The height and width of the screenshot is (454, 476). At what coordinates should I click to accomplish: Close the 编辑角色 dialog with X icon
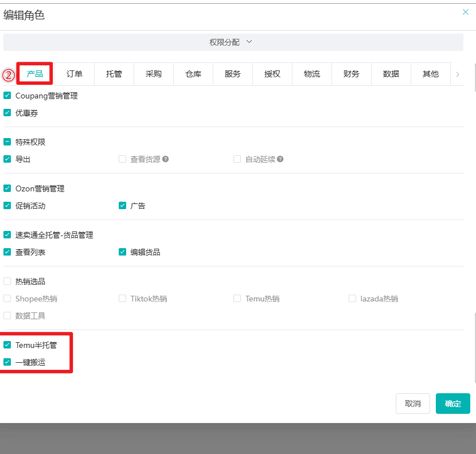point(465,12)
